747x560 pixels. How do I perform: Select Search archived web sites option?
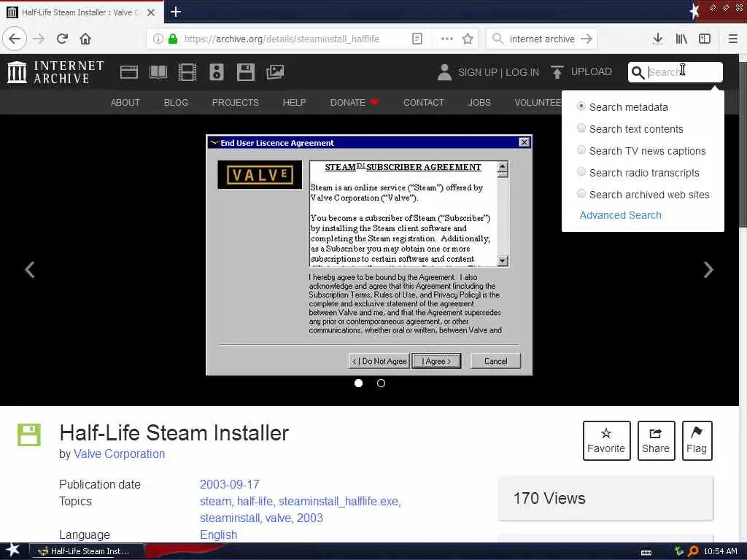tap(581, 194)
